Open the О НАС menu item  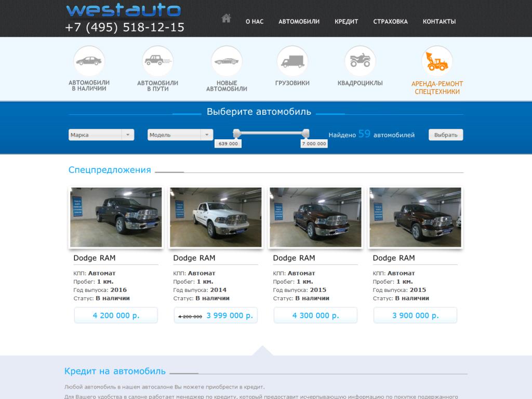click(255, 21)
